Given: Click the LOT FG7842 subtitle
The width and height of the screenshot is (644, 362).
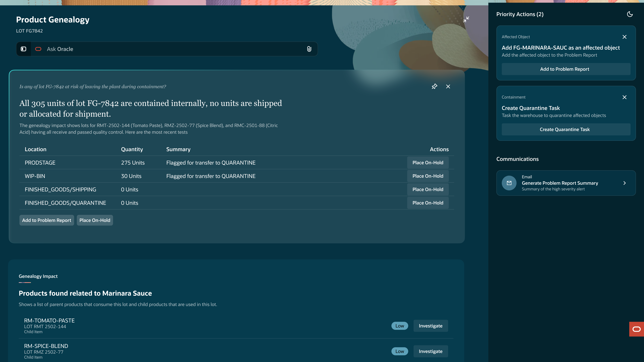Looking at the screenshot, I should [30, 31].
